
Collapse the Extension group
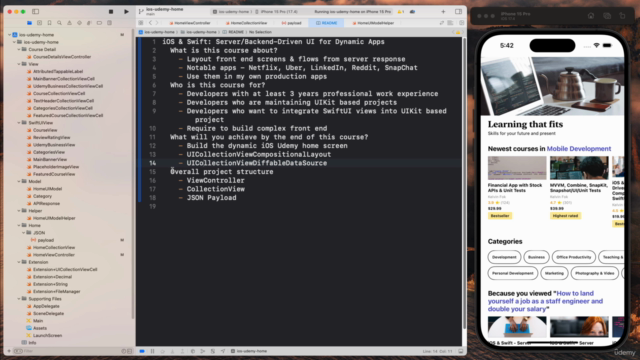click(19, 262)
